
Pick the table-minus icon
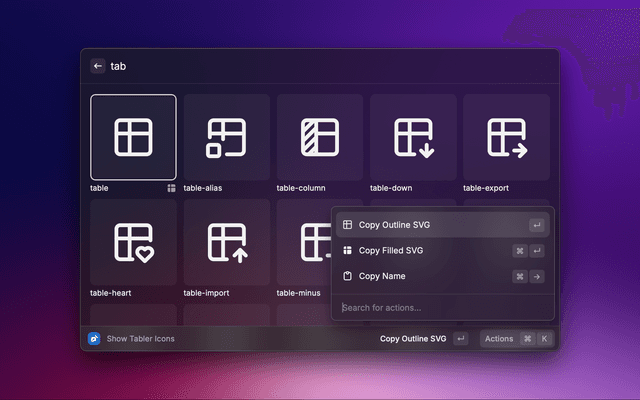(305, 242)
